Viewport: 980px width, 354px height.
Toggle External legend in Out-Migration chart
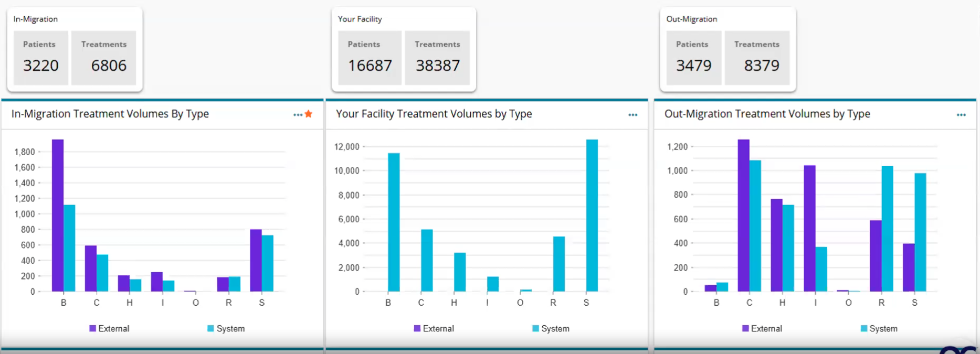[x=762, y=328]
